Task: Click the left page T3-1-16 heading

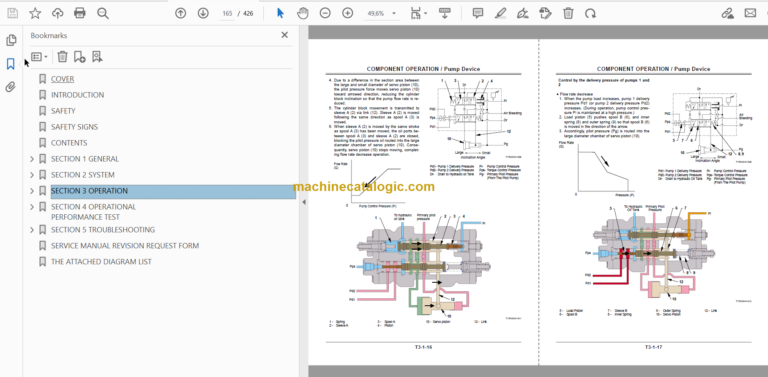Action: pos(423,69)
